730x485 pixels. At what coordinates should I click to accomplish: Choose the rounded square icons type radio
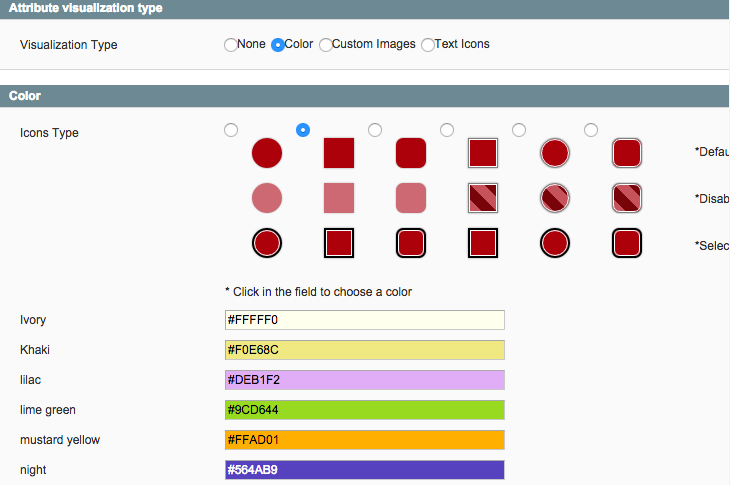[375, 130]
